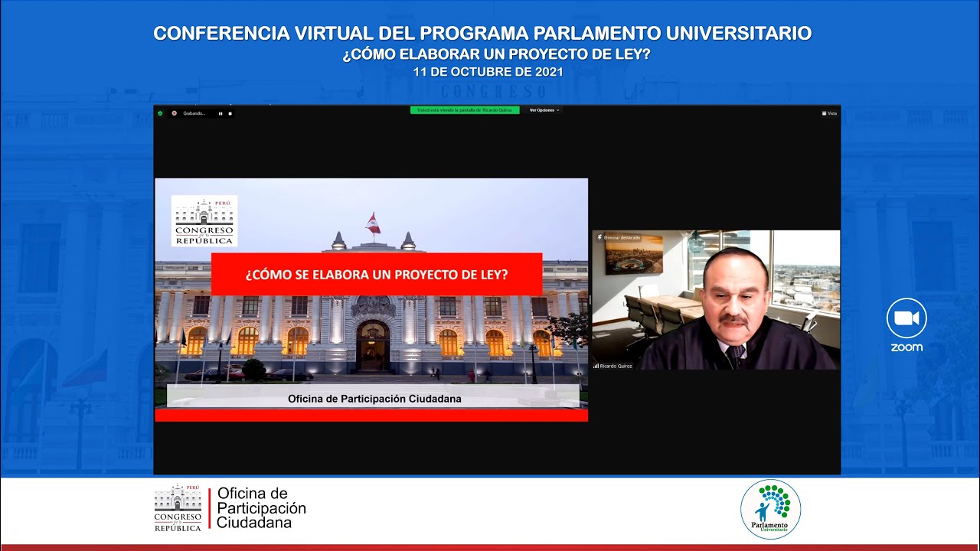Screen dimensions: 980x551
Task: Click the shared presentation slide
Action: (x=371, y=300)
